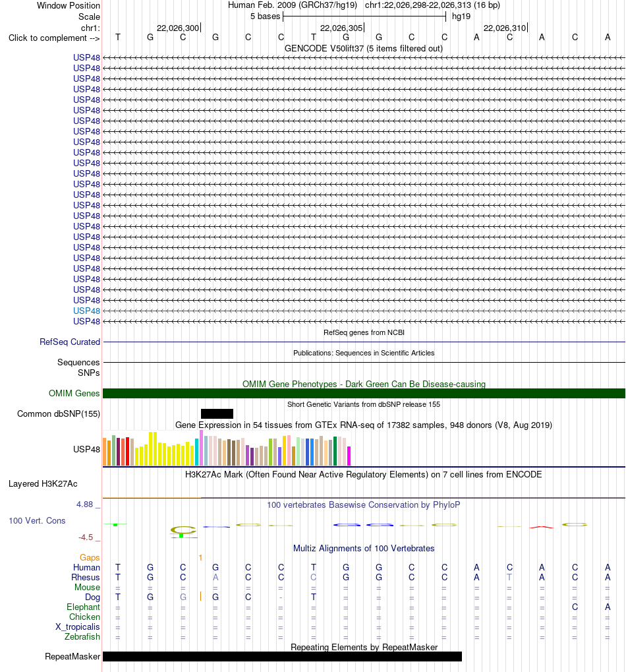Click the 'A' base in the Elephant row

tap(607, 607)
